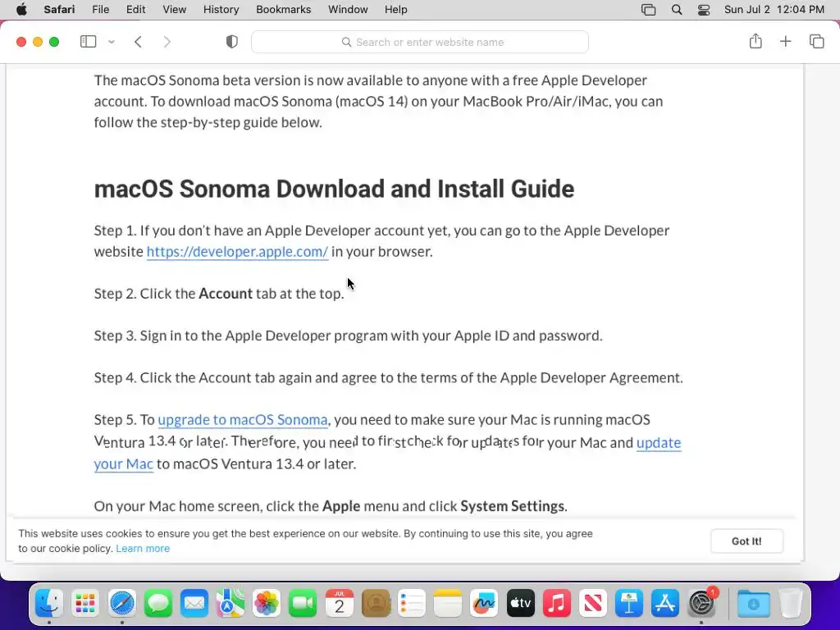Image resolution: width=840 pixels, height=630 pixels.
Task: Open the Share menu in Safari toolbar
Action: (x=756, y=41)
